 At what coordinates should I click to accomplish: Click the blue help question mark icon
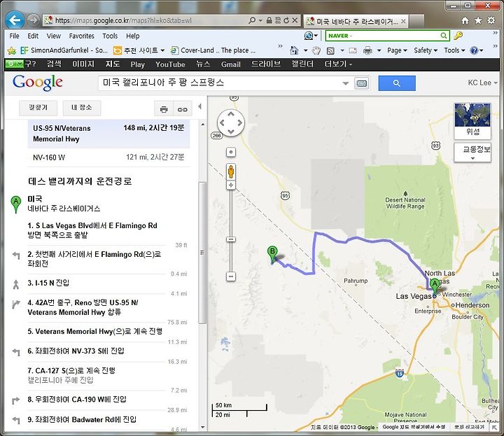tap(474, 50)
